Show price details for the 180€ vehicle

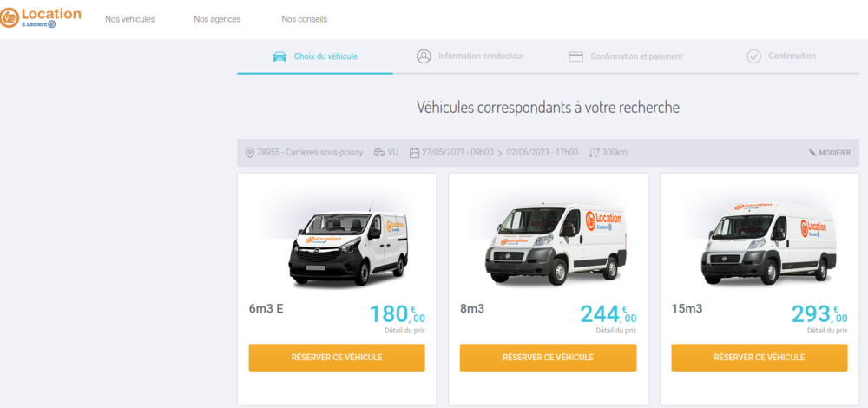point(404,331)
